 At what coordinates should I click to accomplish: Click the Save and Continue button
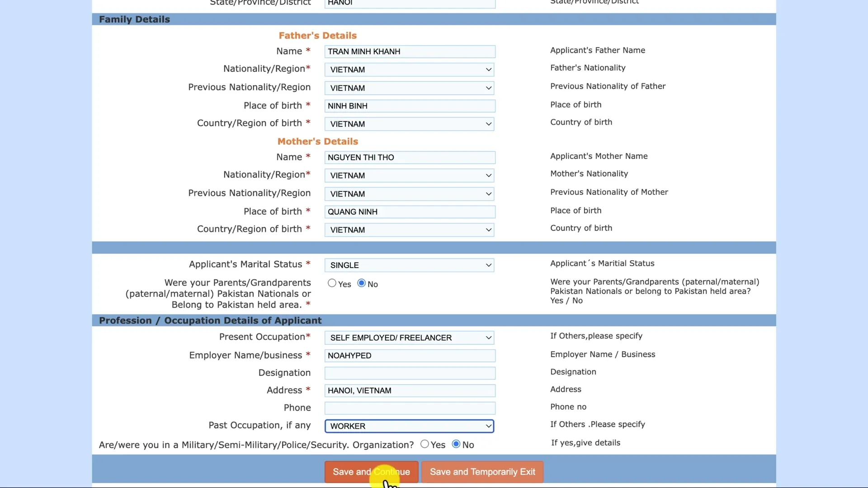coord(371,472)
